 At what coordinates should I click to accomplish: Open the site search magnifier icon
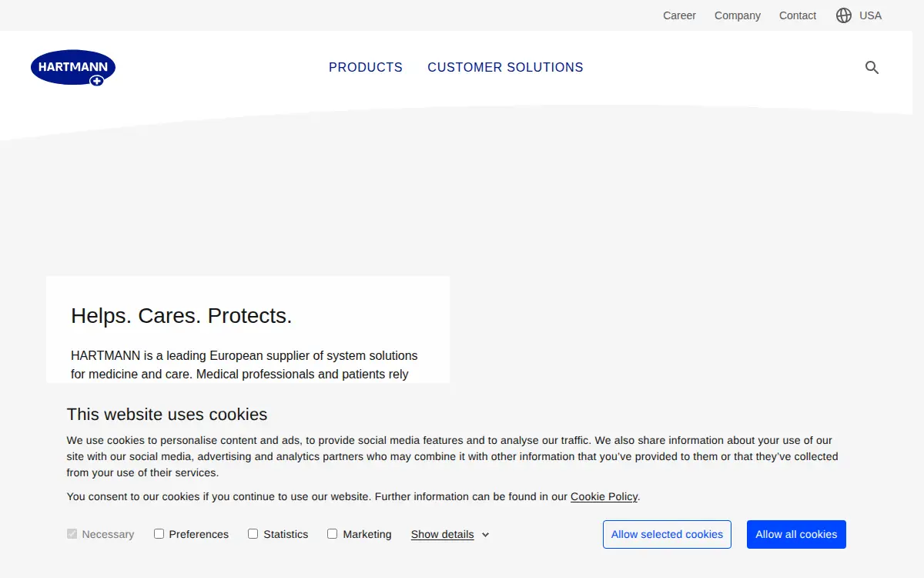pos(872,68)
